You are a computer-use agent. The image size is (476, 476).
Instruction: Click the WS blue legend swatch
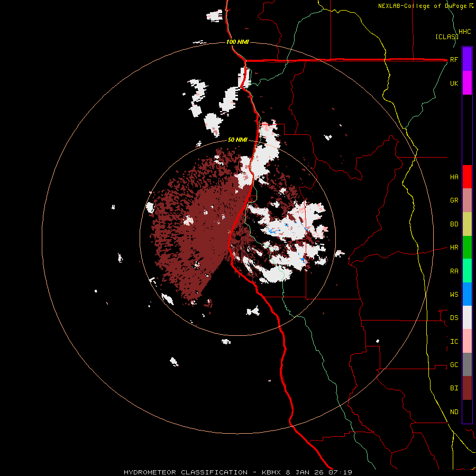click(x=467, y=294)
